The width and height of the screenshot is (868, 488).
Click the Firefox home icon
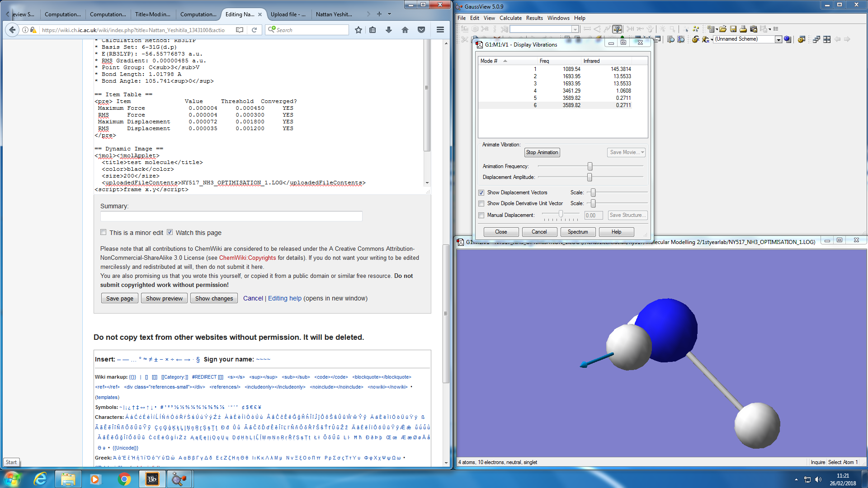tap(405, 30)
